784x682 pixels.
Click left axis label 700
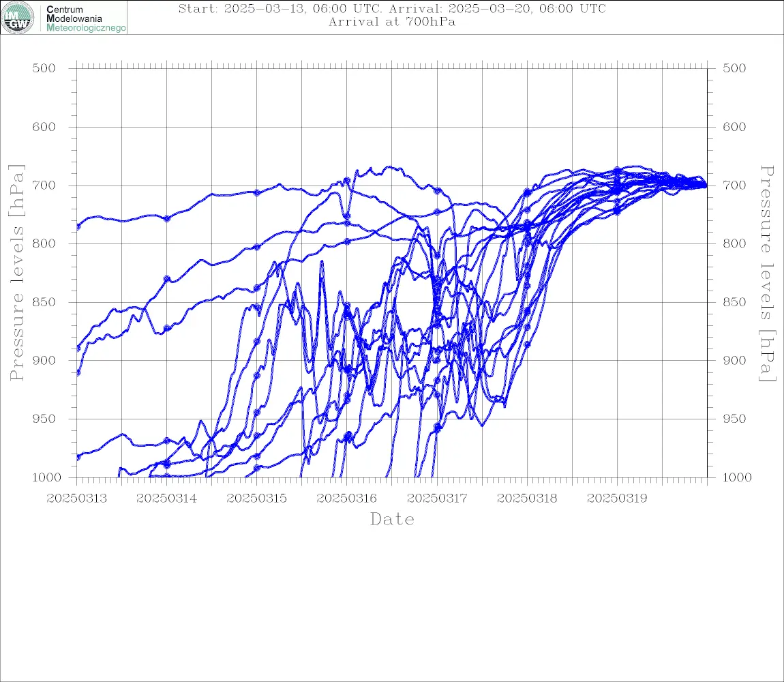(44, 185)
